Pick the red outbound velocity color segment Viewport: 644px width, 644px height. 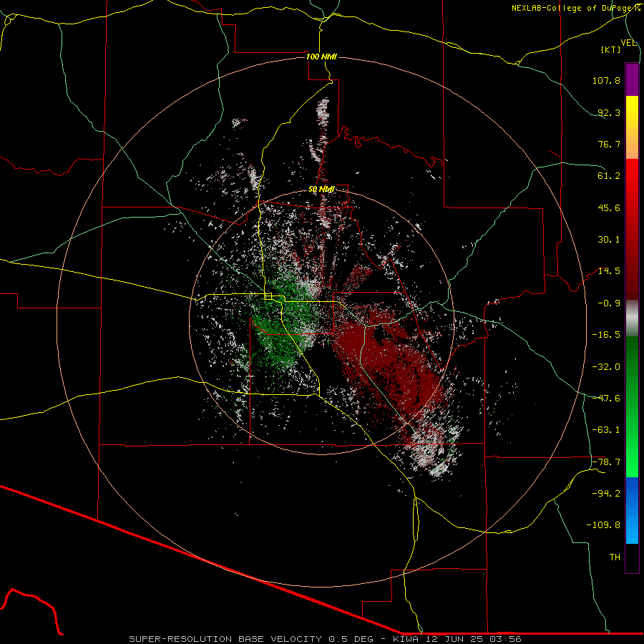tap(632, 229)
